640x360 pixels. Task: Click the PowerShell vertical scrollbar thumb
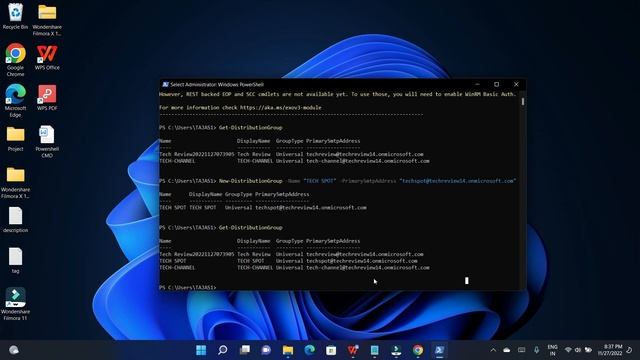[522, 101]
